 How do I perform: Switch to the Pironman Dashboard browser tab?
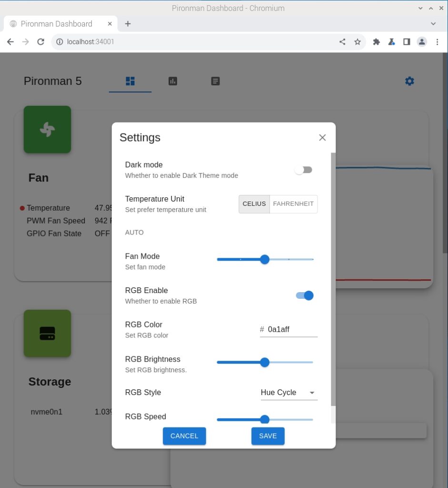[57, 24]
